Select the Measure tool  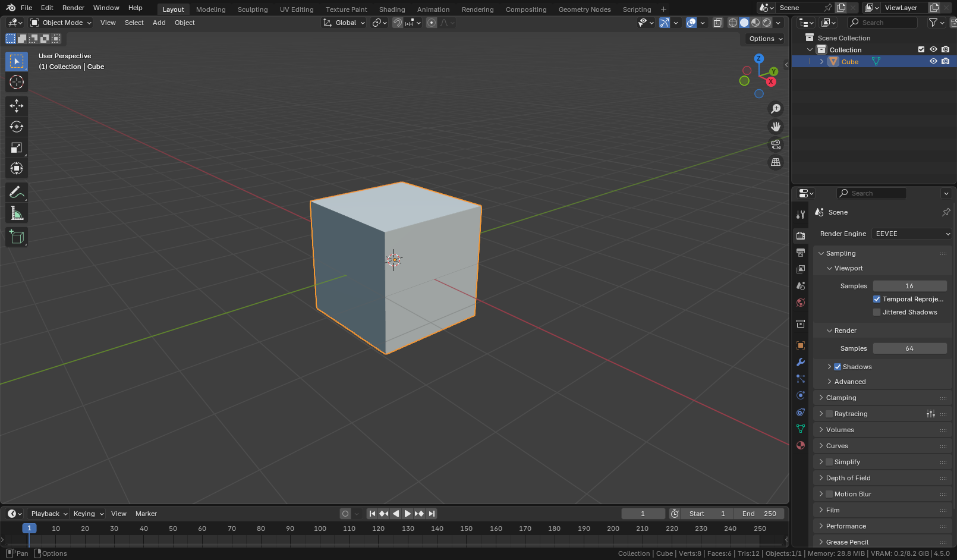click(17, 213)
